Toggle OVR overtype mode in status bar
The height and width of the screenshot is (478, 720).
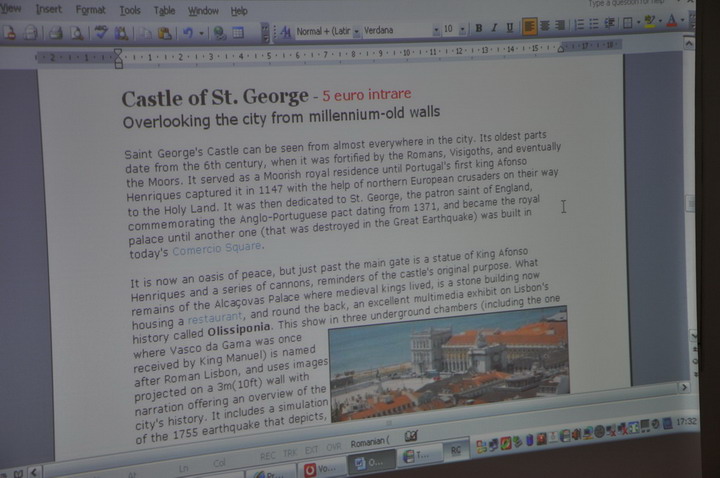point(333,448)
